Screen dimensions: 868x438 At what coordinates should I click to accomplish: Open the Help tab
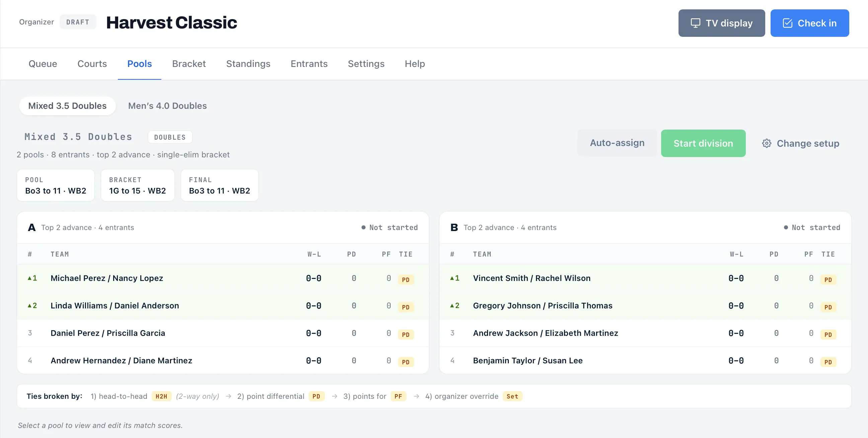pos(415,64)
